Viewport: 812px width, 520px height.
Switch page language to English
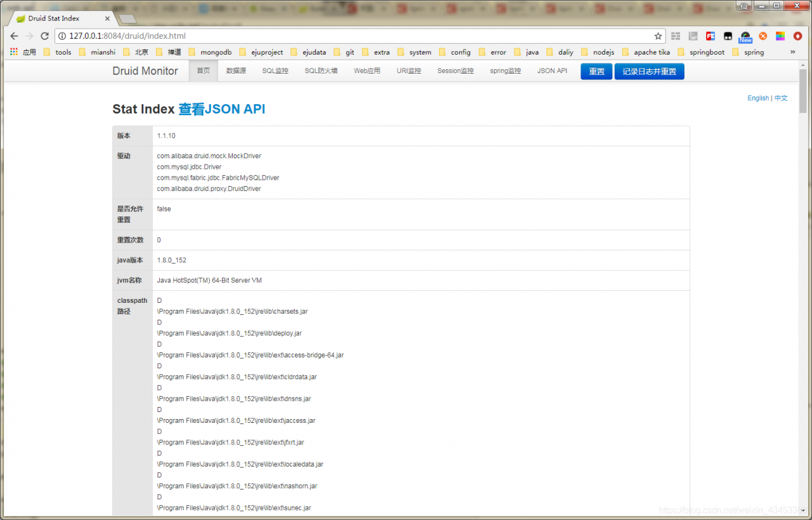coord(758,98)
